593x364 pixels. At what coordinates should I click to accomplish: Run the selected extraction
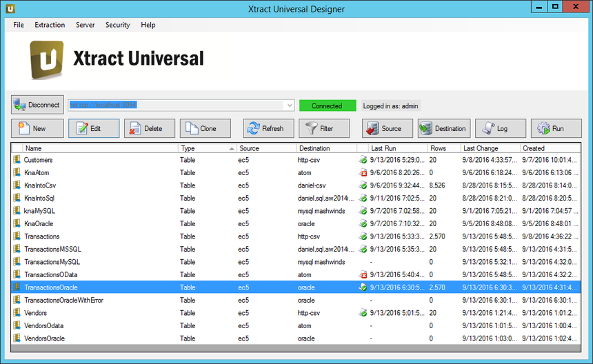[x=556, y=128]
